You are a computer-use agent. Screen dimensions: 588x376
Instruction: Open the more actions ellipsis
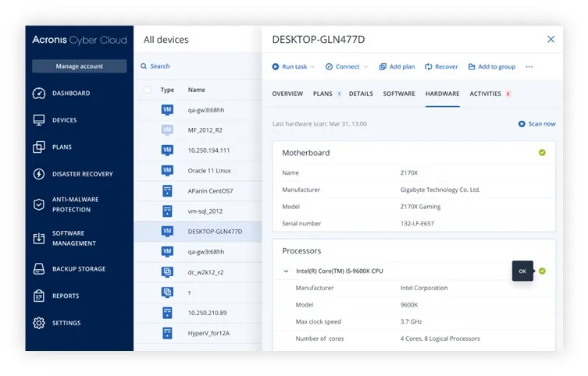tap(529, 66)
